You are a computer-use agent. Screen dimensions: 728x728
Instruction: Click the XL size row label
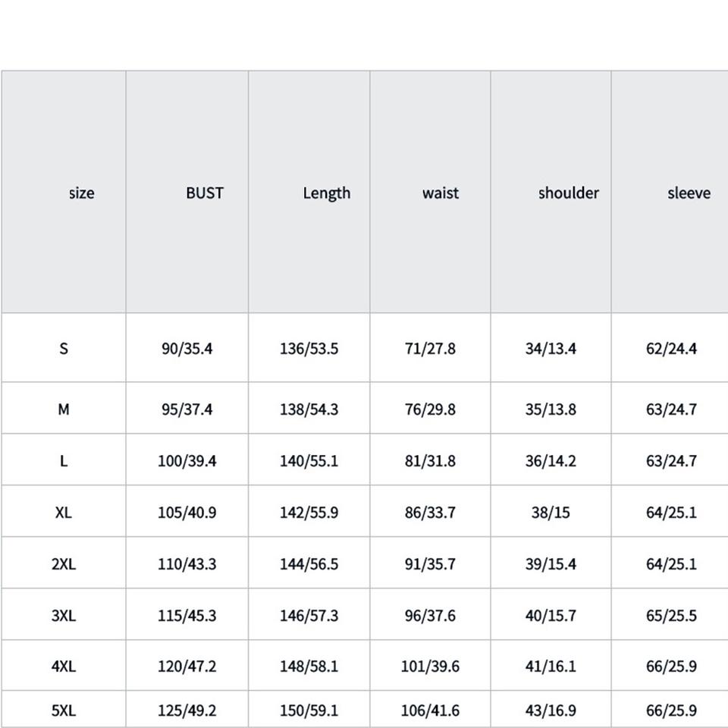[64, 513]
